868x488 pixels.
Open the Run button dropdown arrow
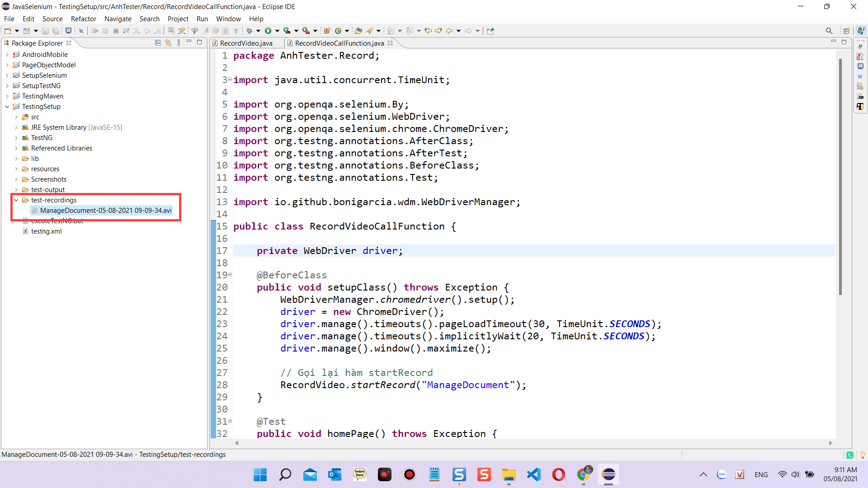(x=277, y=31)
